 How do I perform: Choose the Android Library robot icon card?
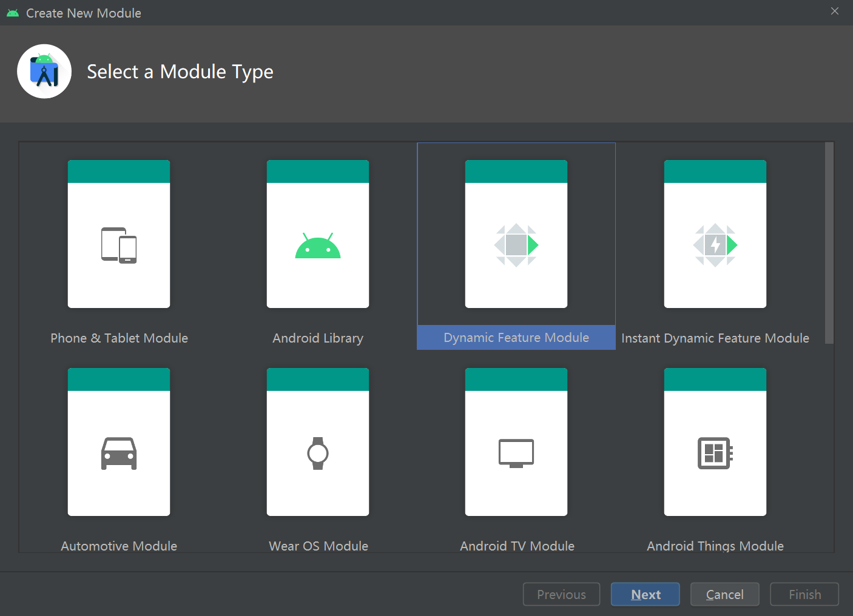318,234
